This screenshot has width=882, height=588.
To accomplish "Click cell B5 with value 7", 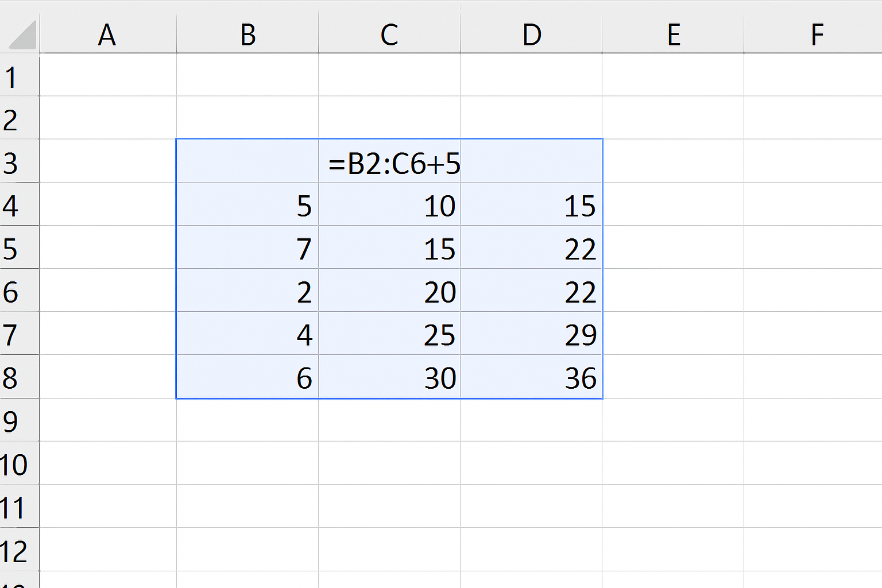I will click(247, 247).
